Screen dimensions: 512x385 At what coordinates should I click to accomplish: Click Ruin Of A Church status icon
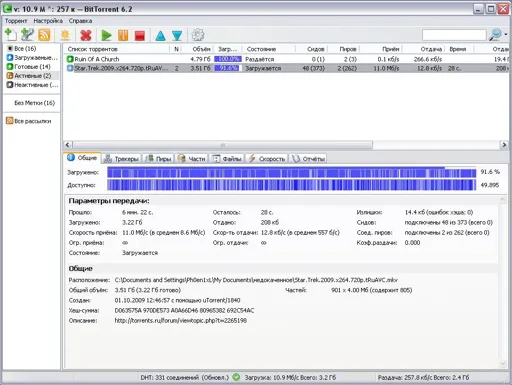tap(70, 59)
